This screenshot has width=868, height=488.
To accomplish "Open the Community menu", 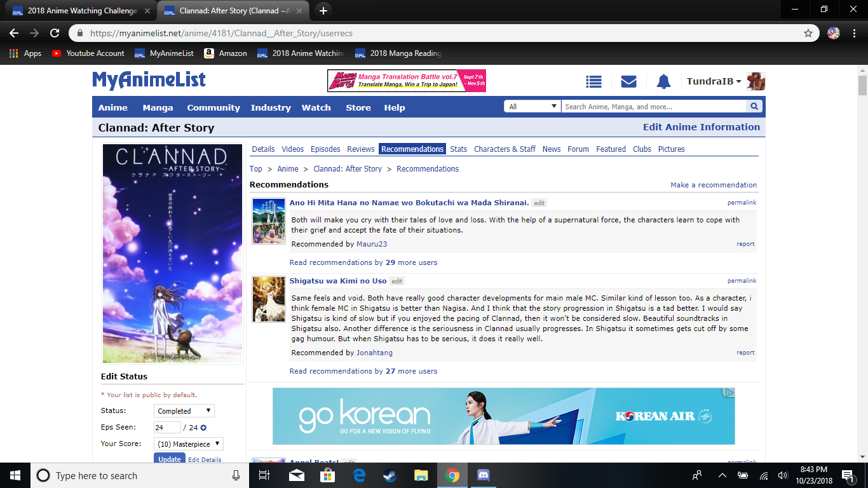I will 214,107.
